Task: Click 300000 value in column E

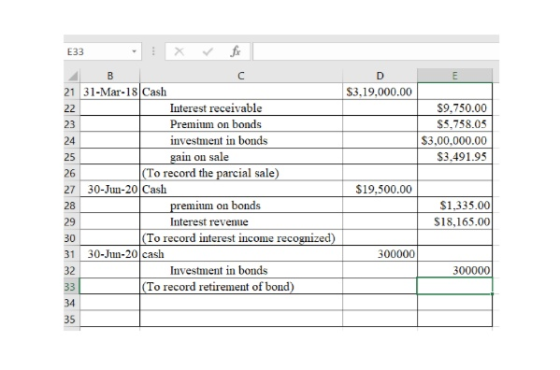Action: (x=455, y=270)
